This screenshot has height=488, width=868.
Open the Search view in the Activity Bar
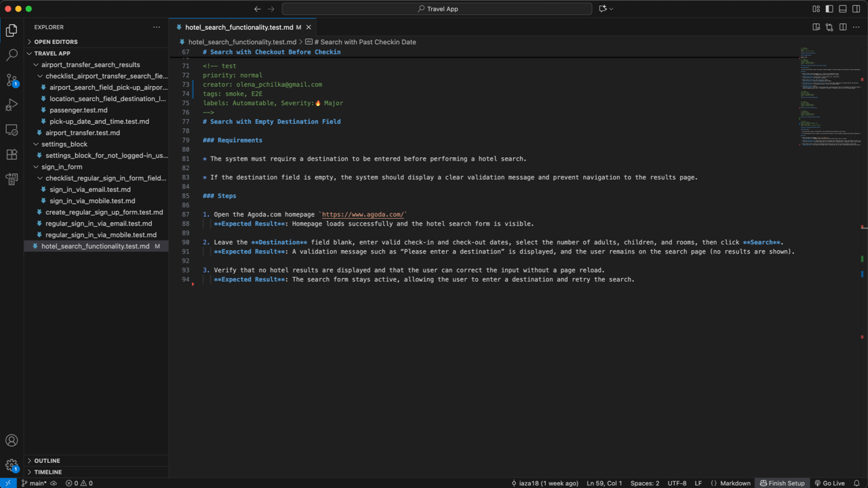click(x=11, y=54)
